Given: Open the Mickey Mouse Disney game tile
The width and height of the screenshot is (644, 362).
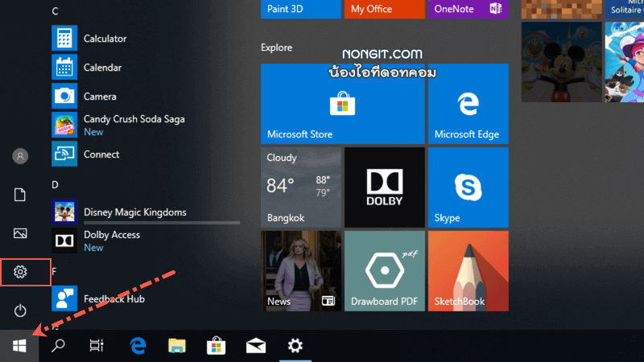Looking at the screenshot, I should [x=561, y=62].
